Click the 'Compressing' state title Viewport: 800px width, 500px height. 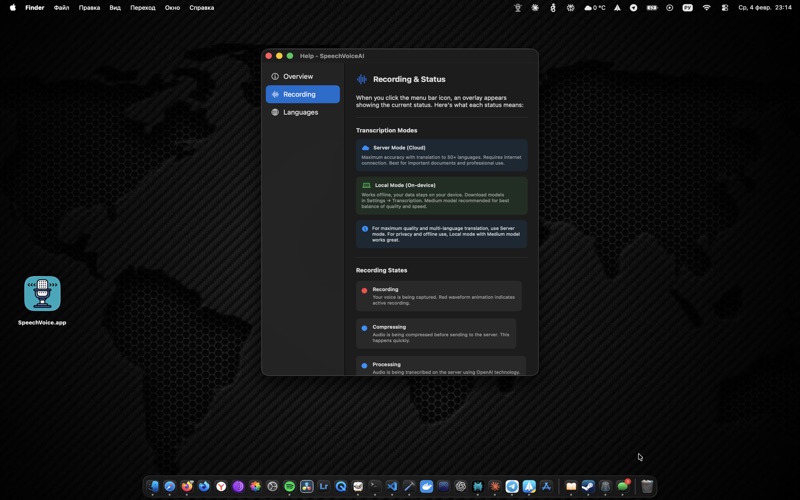389,327
